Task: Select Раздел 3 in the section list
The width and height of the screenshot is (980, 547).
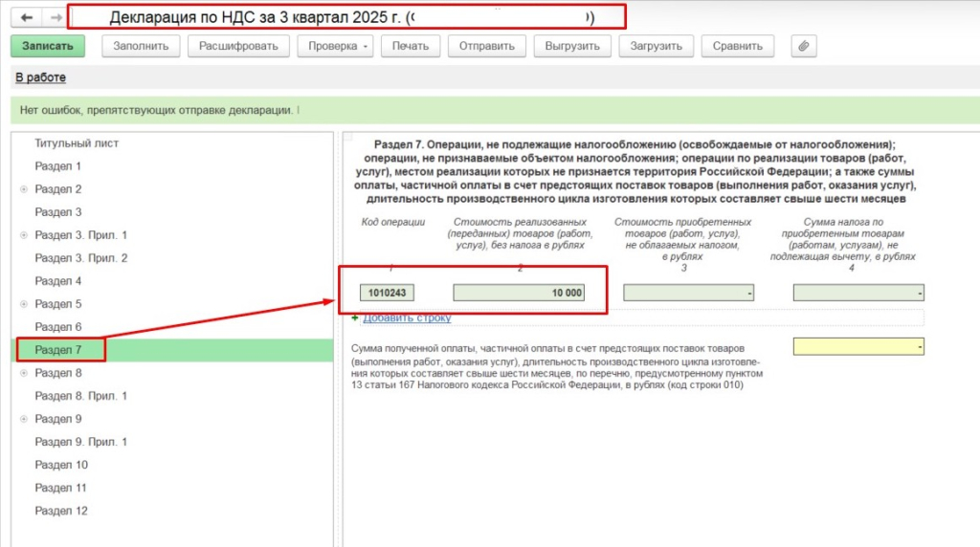Action: (x=58, y=212)
